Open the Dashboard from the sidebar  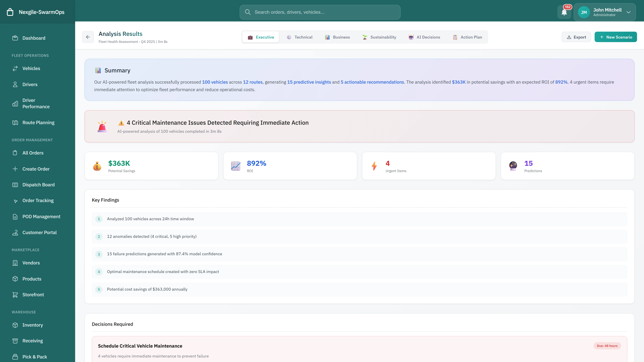pyautogui.click(x=34, y=38)
